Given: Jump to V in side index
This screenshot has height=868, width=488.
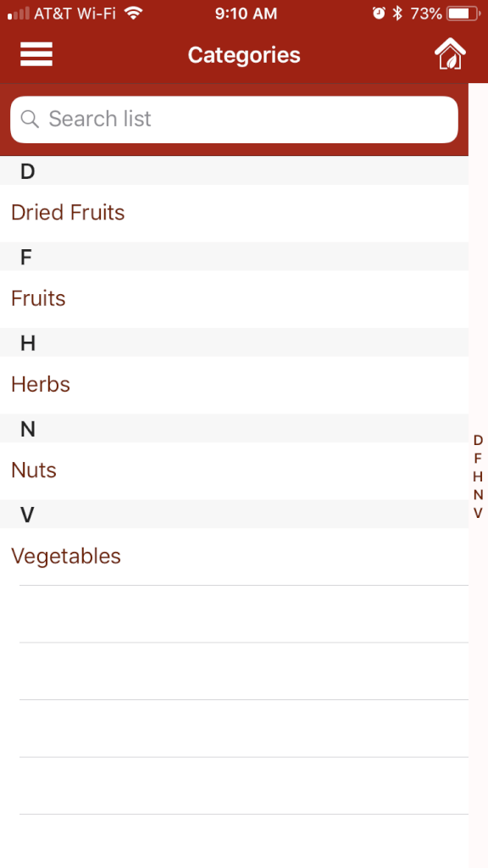Looking at the screenshot, I should [x=478, y=513].
